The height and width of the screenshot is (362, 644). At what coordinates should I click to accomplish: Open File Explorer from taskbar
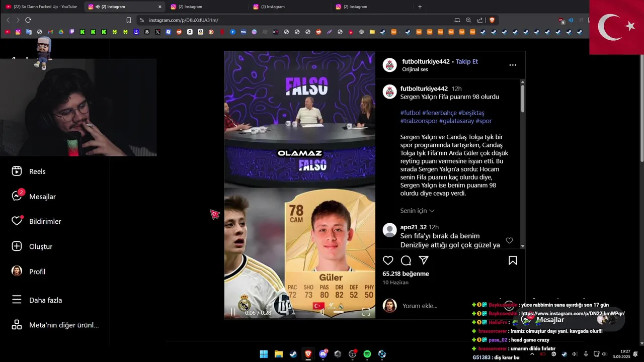coord(278,354)
